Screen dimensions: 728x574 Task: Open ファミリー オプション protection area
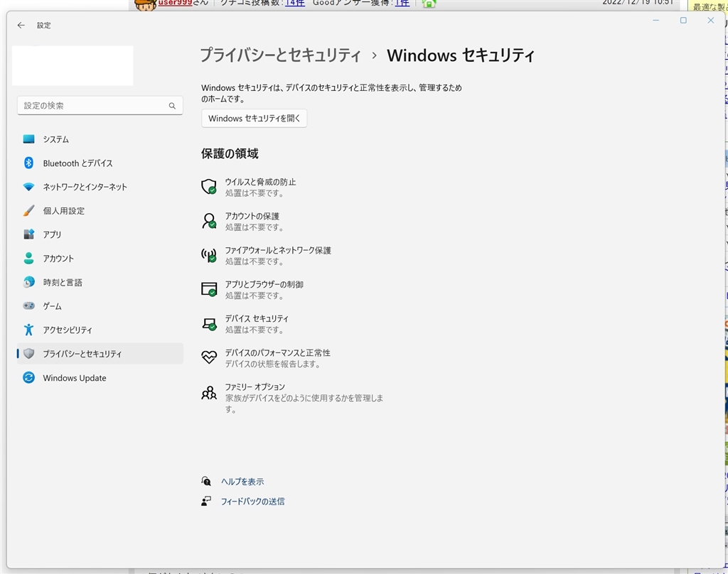pos(292,398)
